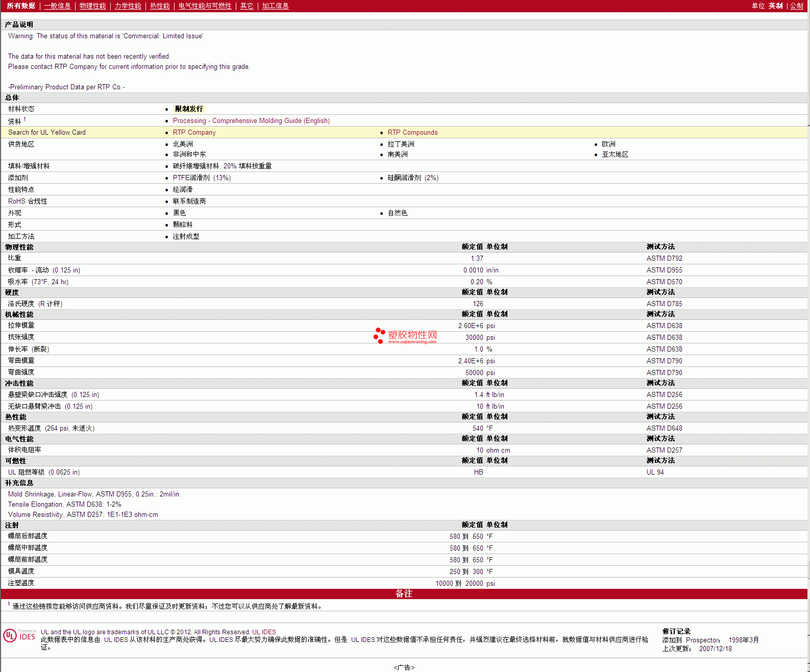Click the UL IDES logo
The height and width of the screenshot is (672, 810).
[19, 636]
